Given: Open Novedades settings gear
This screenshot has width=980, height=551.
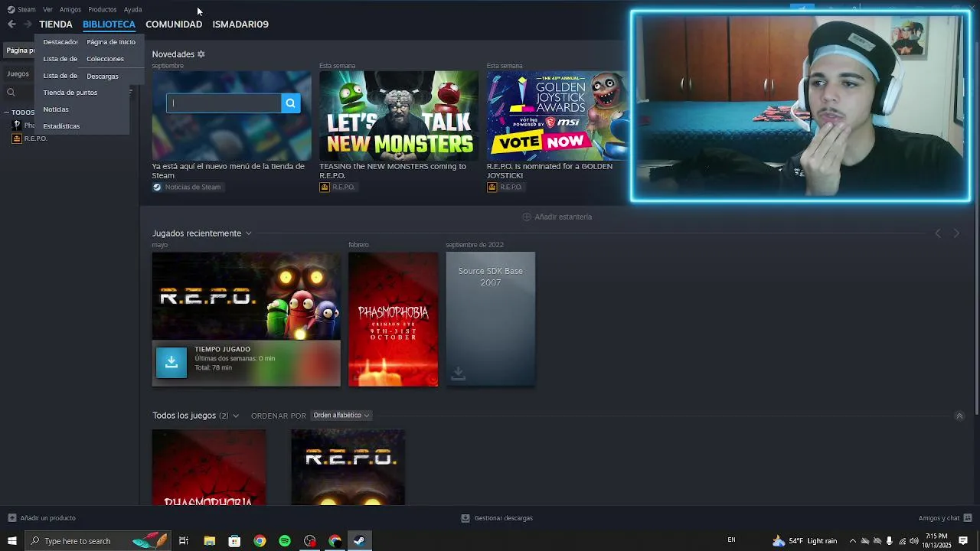Looking at the screenshot, I should click(x=201, y=54).
